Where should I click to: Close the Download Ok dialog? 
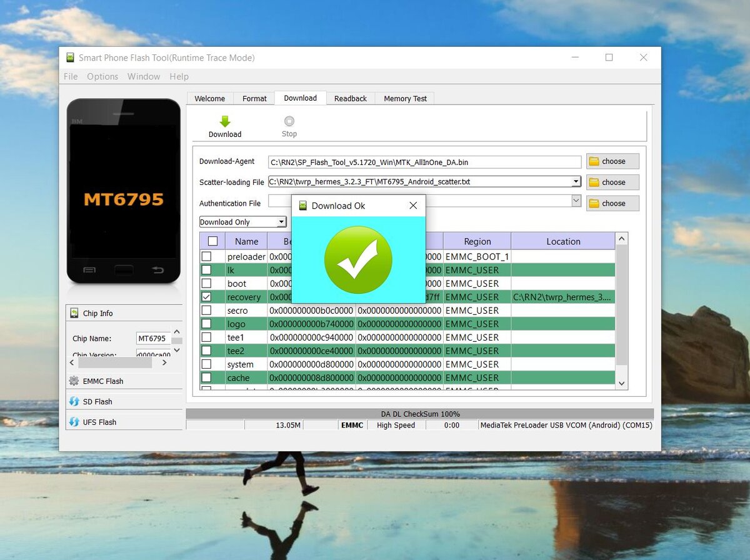tap(413, 206)
